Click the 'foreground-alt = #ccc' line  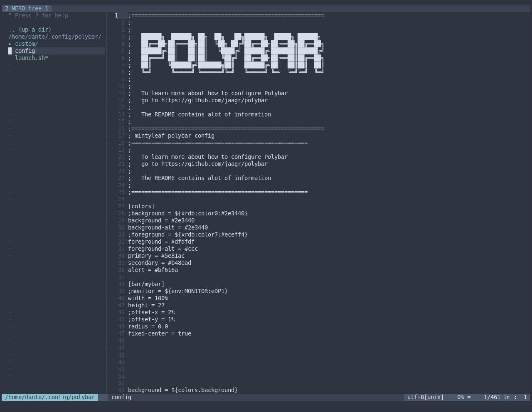click(x=163, y=249)
